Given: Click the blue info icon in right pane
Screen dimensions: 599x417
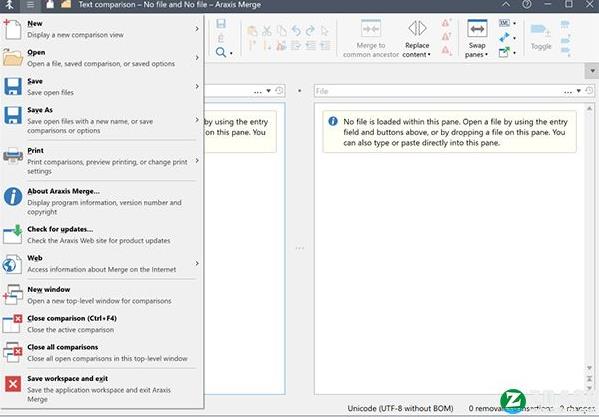Looking at the screenshot, I should [333, 121].
